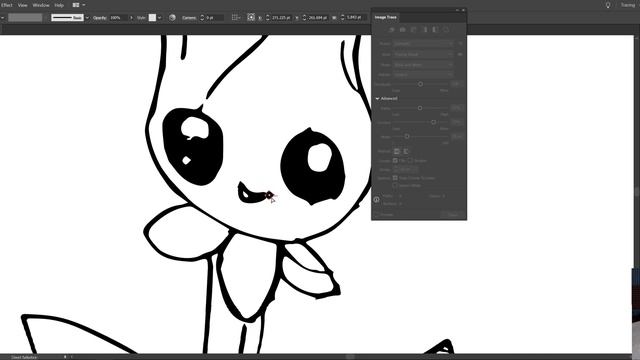Open the preset manage menu icon
This screenshot has width=640, height=360.
click(460, 43)
